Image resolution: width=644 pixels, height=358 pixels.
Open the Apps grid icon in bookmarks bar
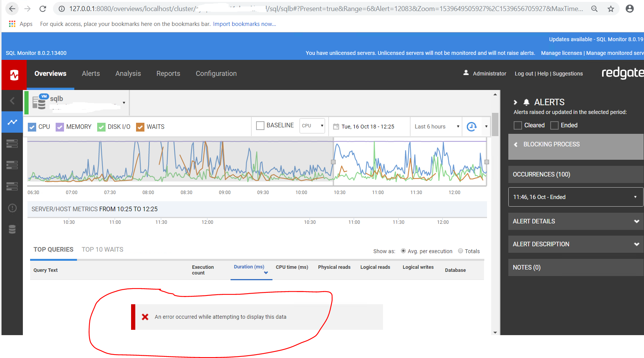point(12,24)
